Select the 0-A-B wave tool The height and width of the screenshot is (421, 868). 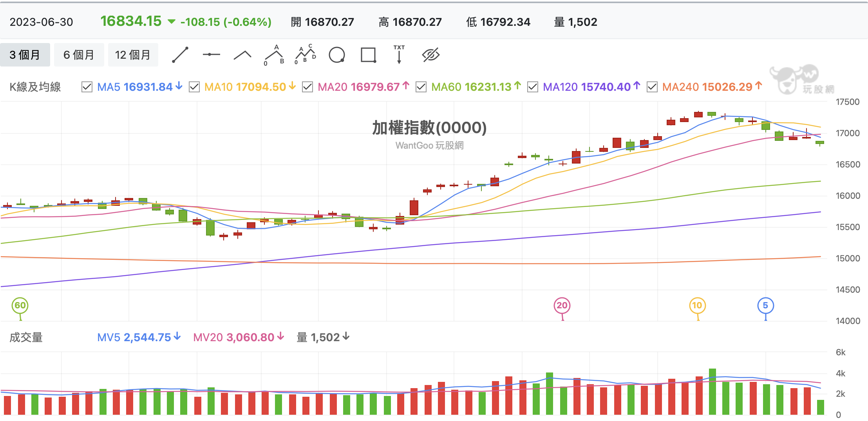[274, 55]
